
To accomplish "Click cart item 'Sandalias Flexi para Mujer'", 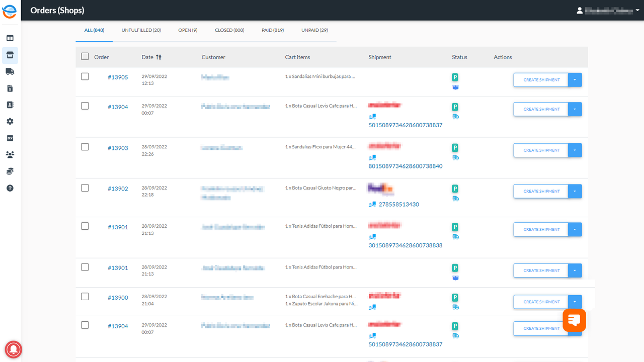I will 321,147.
